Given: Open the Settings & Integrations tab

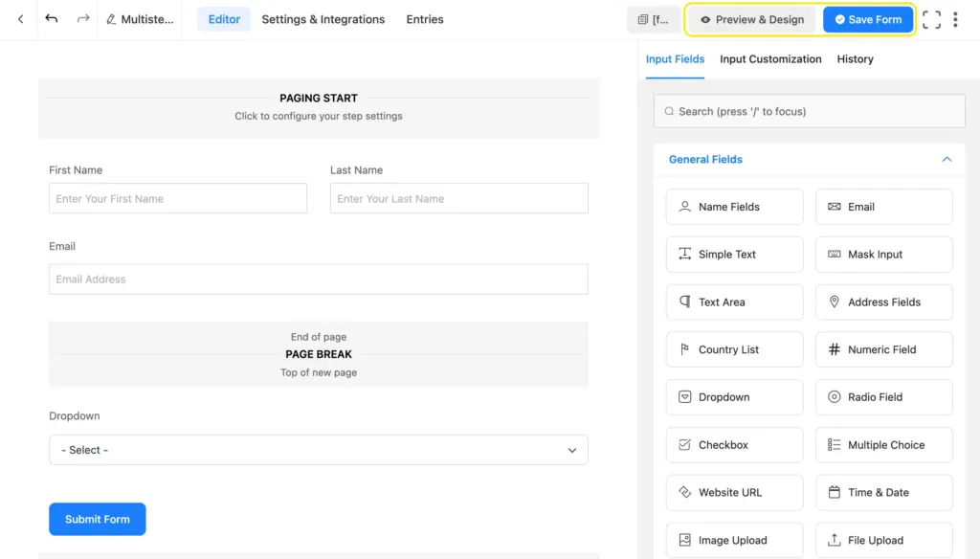Looking at the screenshot, I should (323, 19).
